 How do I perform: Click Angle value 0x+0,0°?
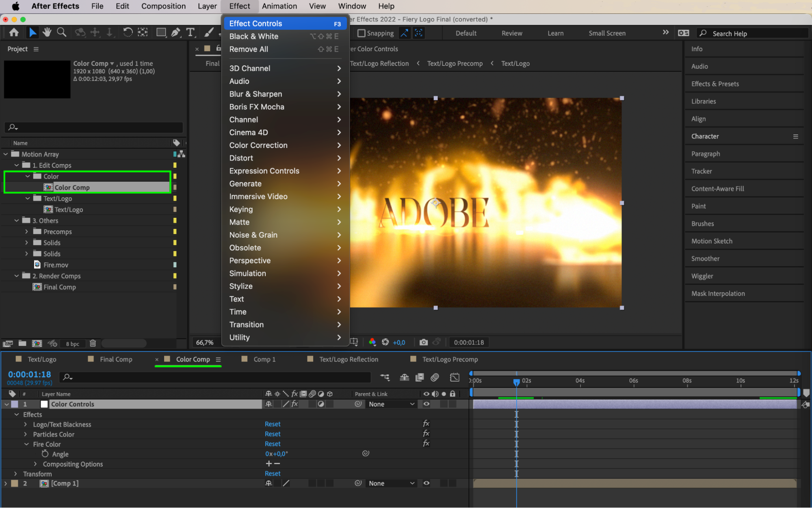pyautogui.click(x=276, y=454)
